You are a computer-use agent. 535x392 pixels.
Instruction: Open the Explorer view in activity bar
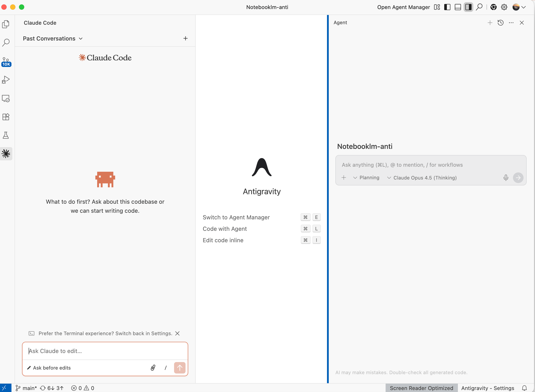[x=6, y=24]
